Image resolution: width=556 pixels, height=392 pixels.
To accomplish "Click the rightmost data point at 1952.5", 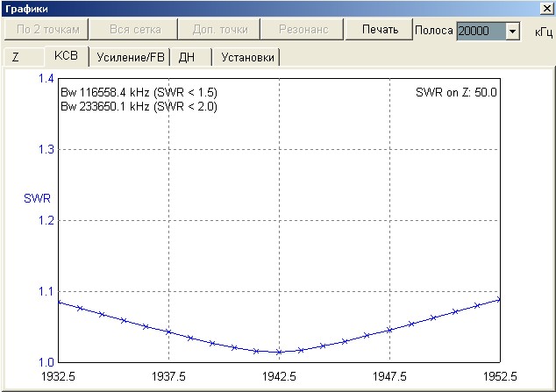I will pyautogui.click(x=499, y=300).
